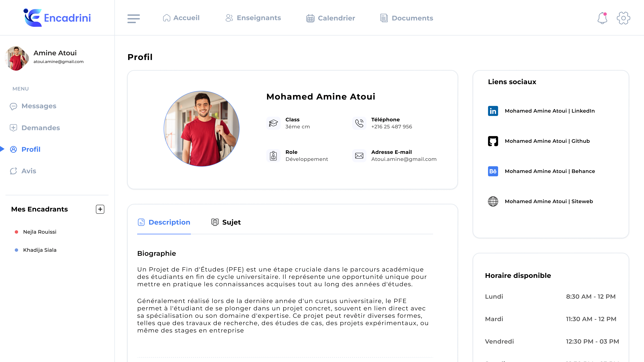This screenshot has height=362, width=644.
Task: Open the Accueil home page
Action: pos(181,18)
